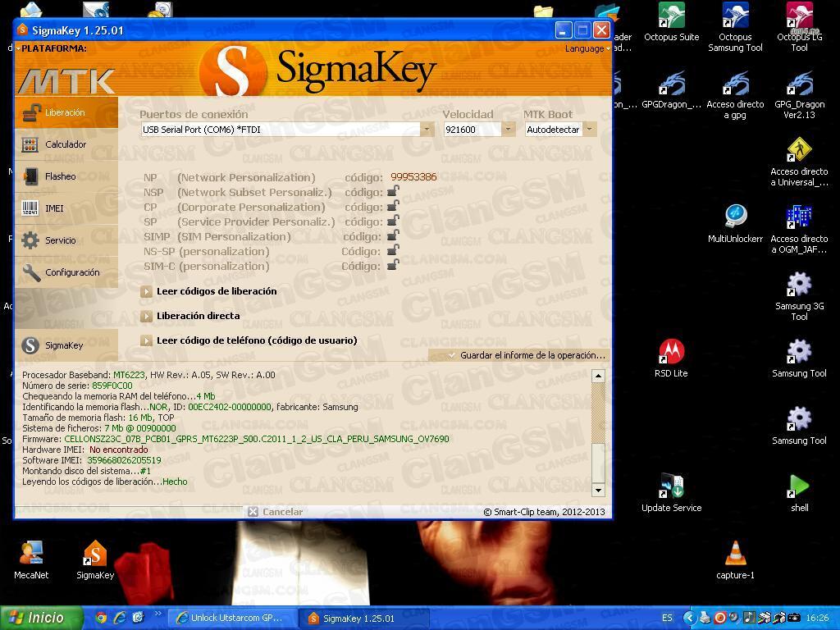840x630 pixels.
Task: Open the Liberación section in the sidebar
Action: pyautogui.click(x=66, y=112)
